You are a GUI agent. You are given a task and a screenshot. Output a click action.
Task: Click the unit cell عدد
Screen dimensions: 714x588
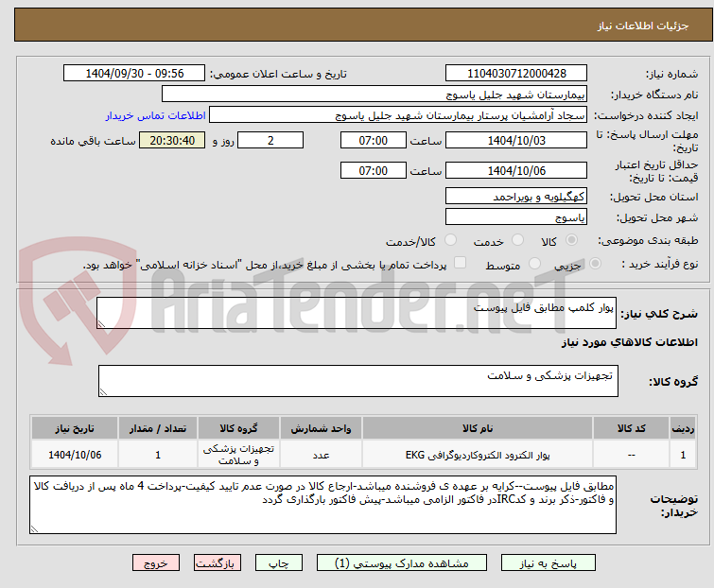coord(321,455)
